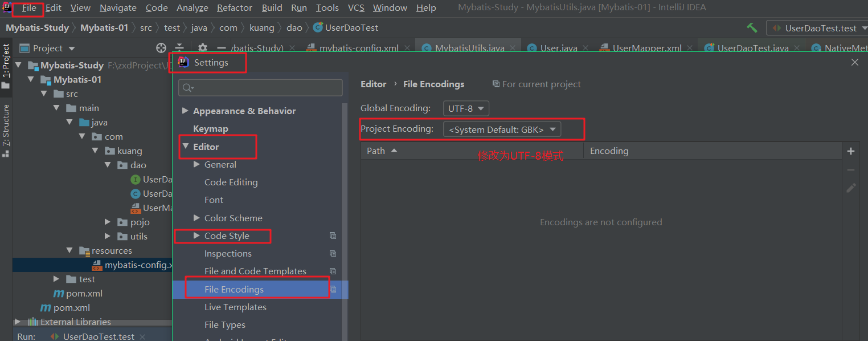Image resolution: width=868 pixels, height=341 pixels.
Task: Click the dao breadcrumb in navigation bar
Action: [294, 27]
